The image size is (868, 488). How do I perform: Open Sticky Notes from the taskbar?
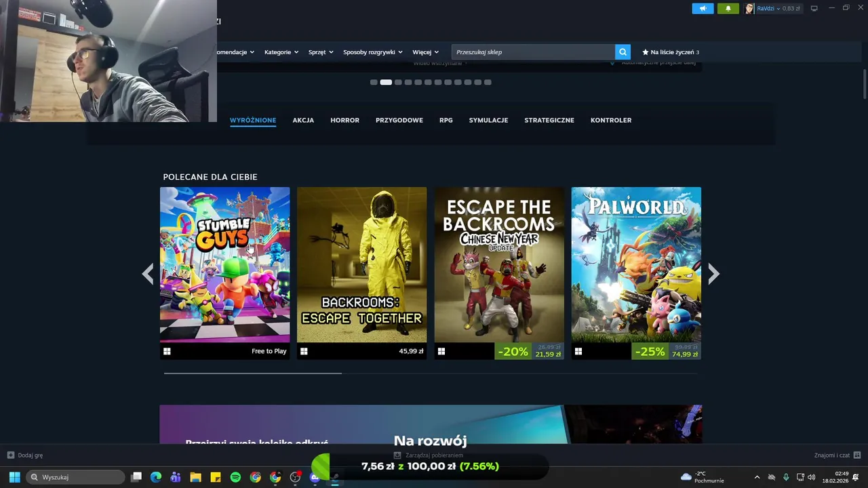pyautogui.click(x=216, y=477)
